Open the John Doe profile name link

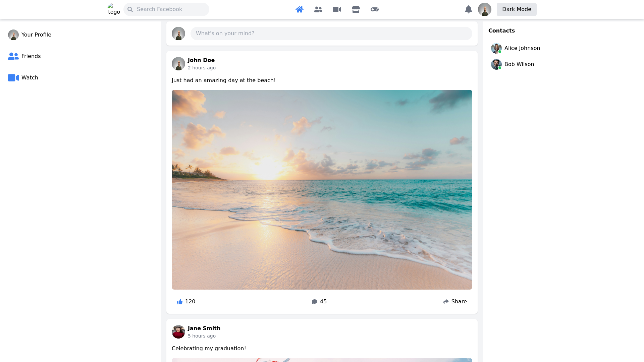201,60
